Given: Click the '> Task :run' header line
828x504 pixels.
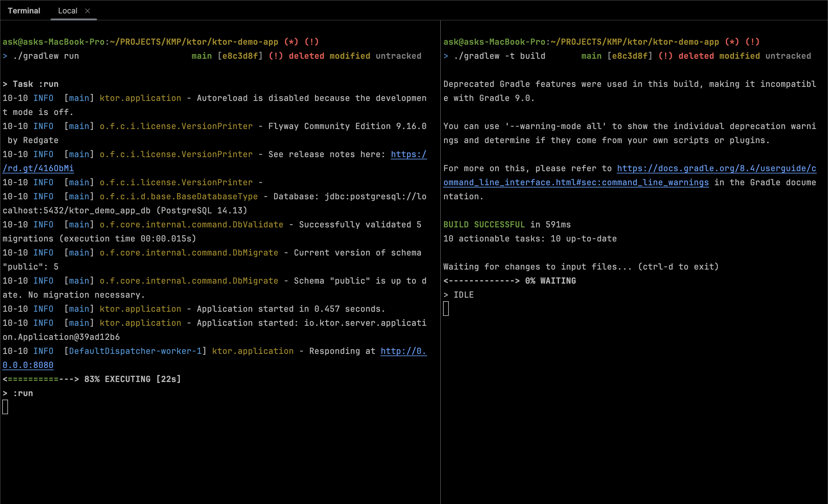Looking at the screenshot, I should [x=31, y=84].
